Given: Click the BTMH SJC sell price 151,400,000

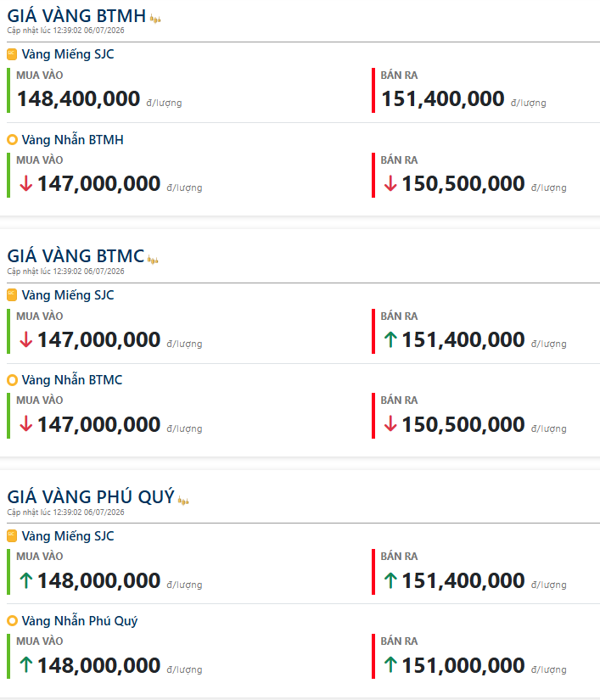Looking at the screenshot, I should pyautogui.click(x=443, y=98).
